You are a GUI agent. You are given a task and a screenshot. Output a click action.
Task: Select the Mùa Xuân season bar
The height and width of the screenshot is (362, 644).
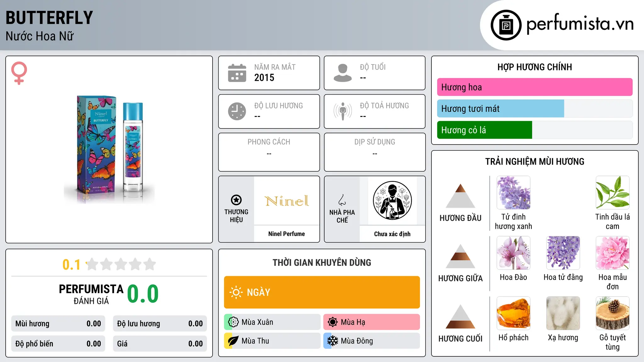click(x=272, y=322)
